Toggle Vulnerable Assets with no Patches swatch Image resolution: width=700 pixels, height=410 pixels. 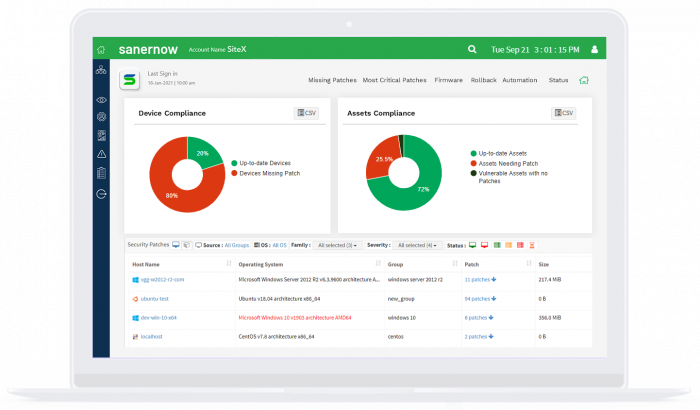tap(474, 173)
